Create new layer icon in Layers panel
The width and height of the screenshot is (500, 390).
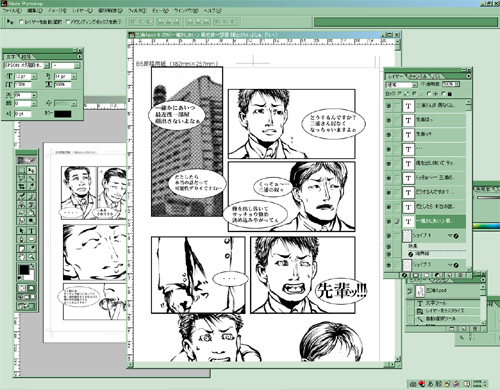[x=449, y=275]
